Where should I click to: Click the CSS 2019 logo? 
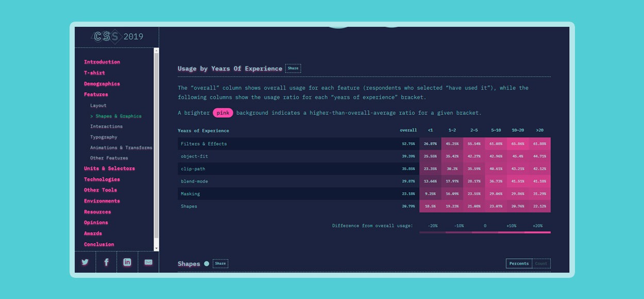click(117, 36)
